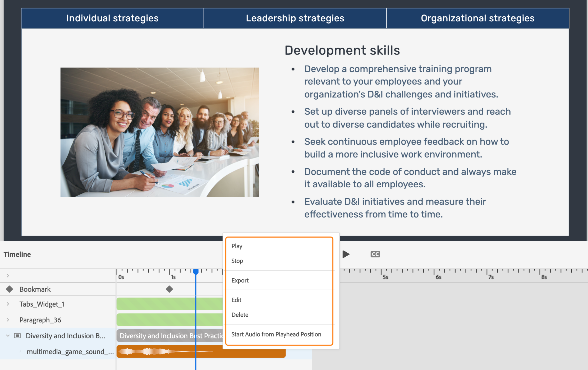Select the bookmark diamond marker near 1s

tap(169, 289)
